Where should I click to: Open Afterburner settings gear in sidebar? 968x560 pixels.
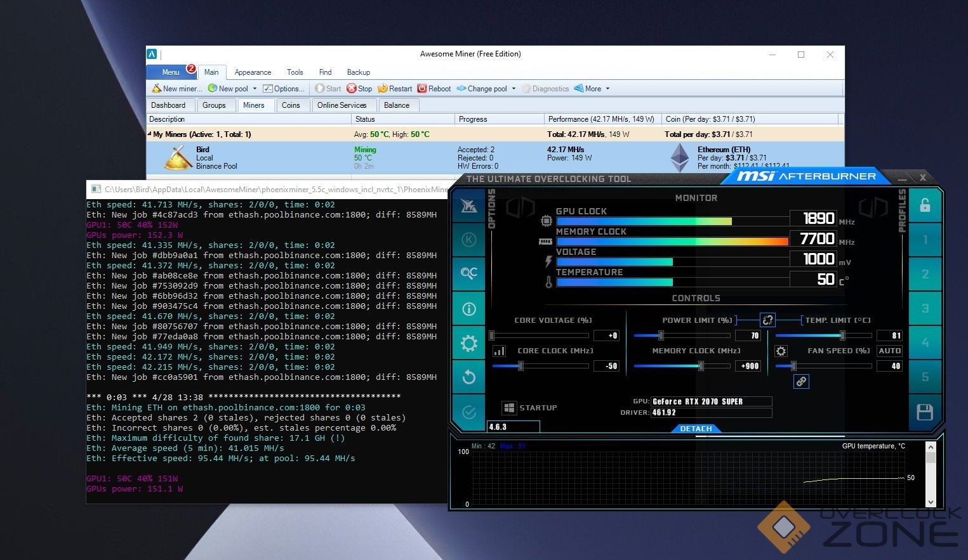point(469,344)
